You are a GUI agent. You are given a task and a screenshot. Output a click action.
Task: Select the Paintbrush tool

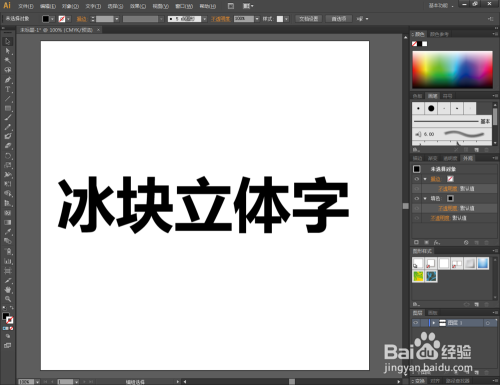pos(8,117)
